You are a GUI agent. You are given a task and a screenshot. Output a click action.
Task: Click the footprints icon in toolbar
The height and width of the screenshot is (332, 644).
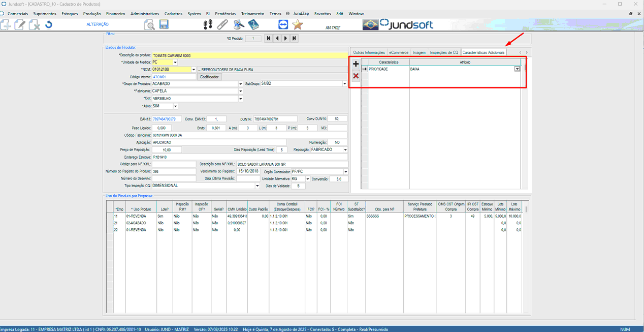point(208,24)
